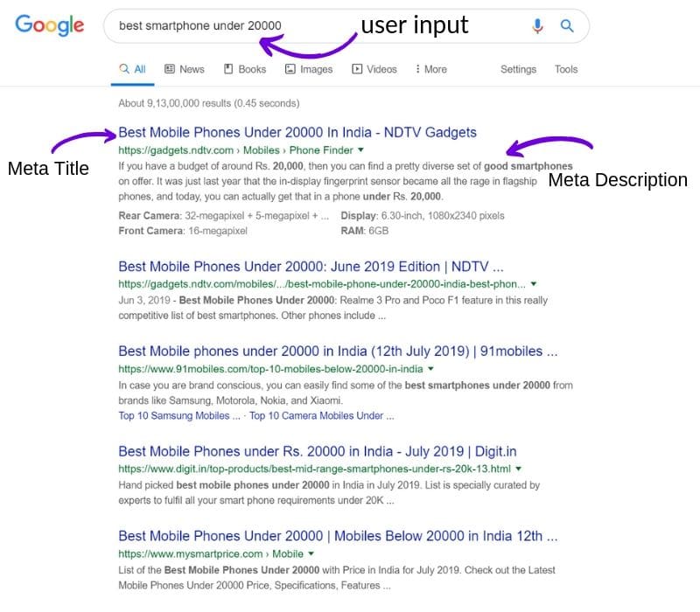Click the 'Front Camera: 16-megapixel' spec text
Screen dimensions: 700x612
click(x=183, y=231)
